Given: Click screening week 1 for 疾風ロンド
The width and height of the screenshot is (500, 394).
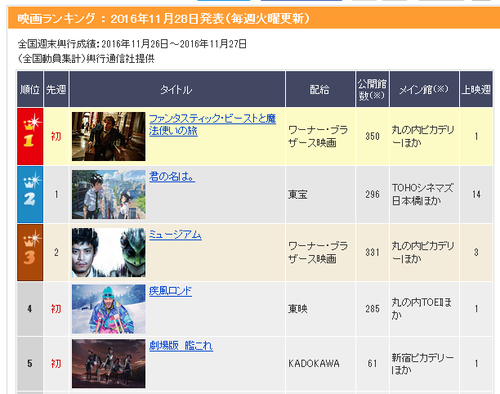Looking at the screenshot, I should [476, 309].
